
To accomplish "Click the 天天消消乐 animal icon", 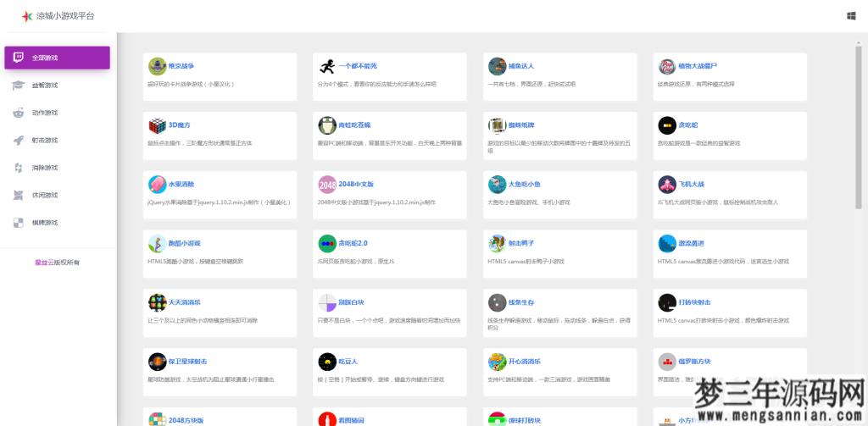I will [157, 302].
